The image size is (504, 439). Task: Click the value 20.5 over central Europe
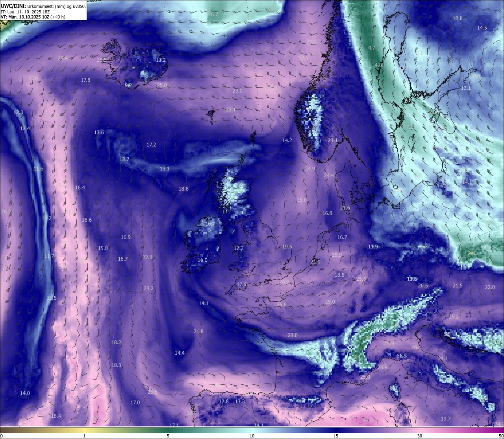(423, 285)
